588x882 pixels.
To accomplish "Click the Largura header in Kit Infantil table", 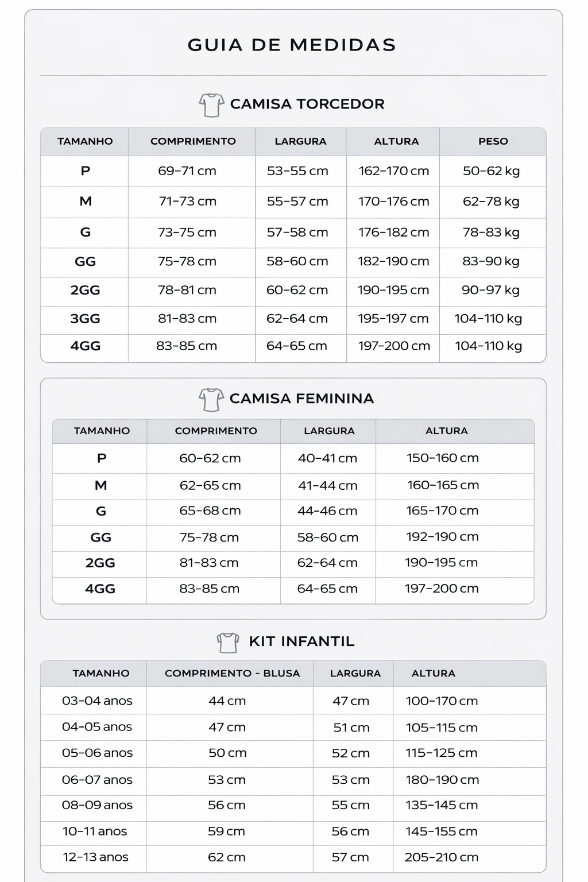I will (x=355, y=674).
